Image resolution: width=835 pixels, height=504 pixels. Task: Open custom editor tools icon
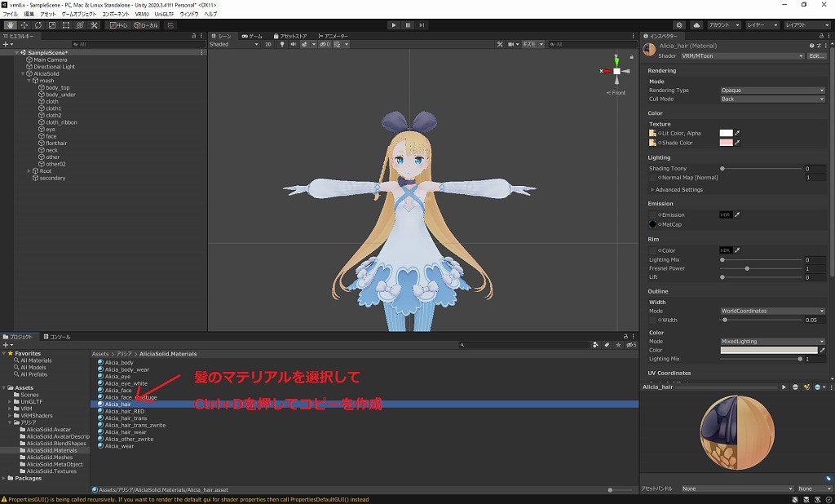94,25
